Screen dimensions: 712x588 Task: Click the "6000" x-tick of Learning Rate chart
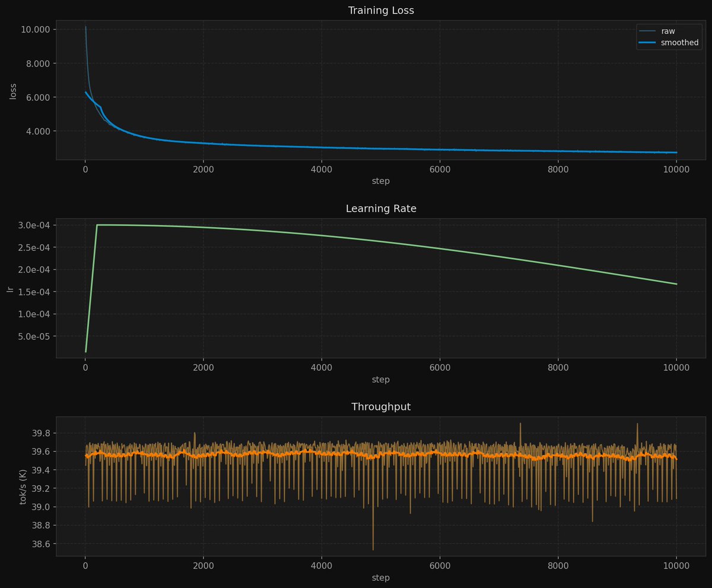point(440,368)
